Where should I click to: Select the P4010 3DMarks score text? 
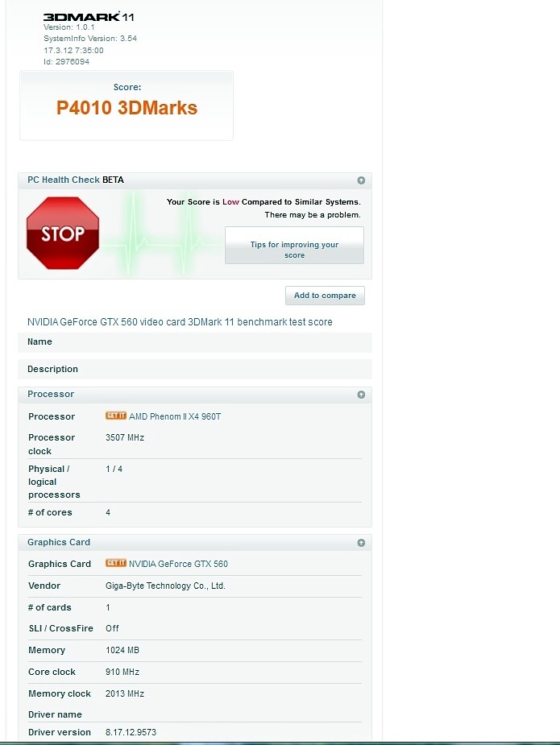(x=127, y=108)
